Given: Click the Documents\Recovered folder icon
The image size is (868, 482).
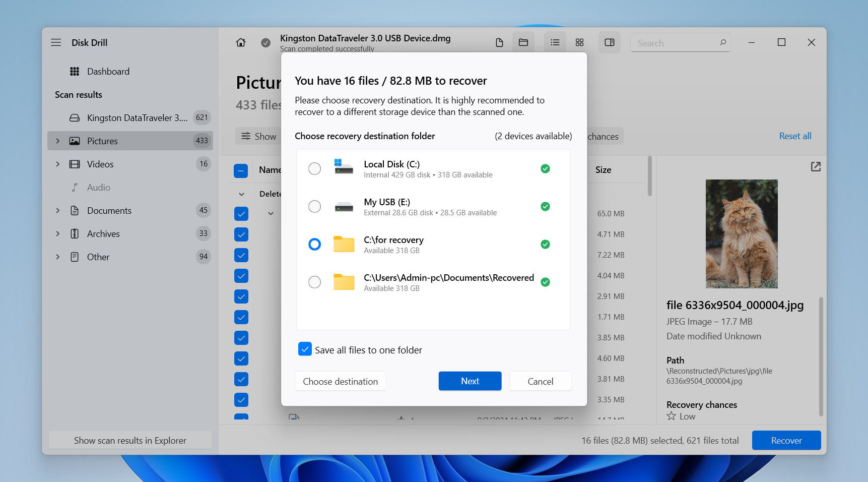Looking at the screenshot, I should pos(344,282).
